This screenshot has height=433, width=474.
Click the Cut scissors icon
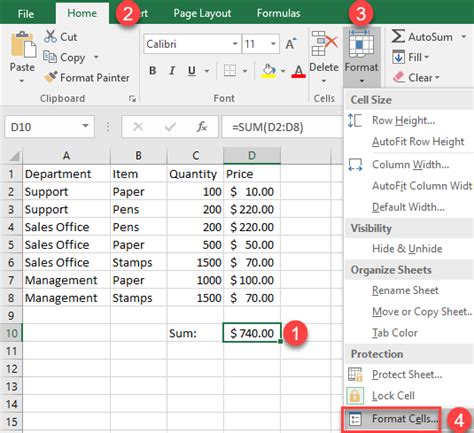pyautogui.click(x=50, y=37)
